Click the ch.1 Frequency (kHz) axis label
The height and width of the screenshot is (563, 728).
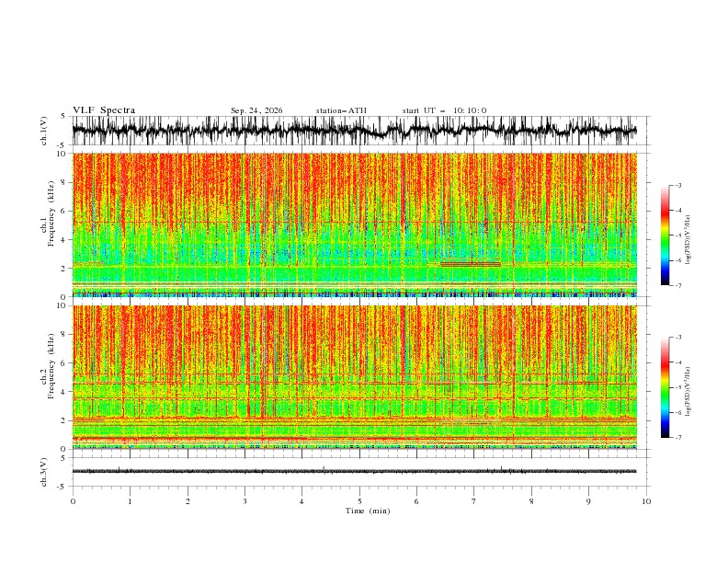pos(48,224)
